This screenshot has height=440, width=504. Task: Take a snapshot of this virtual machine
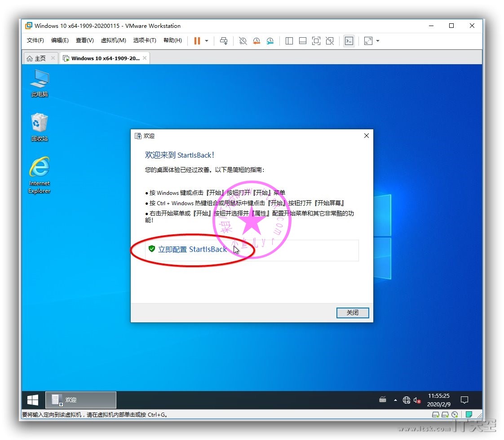pyautogui.click(x=243, y=41)
